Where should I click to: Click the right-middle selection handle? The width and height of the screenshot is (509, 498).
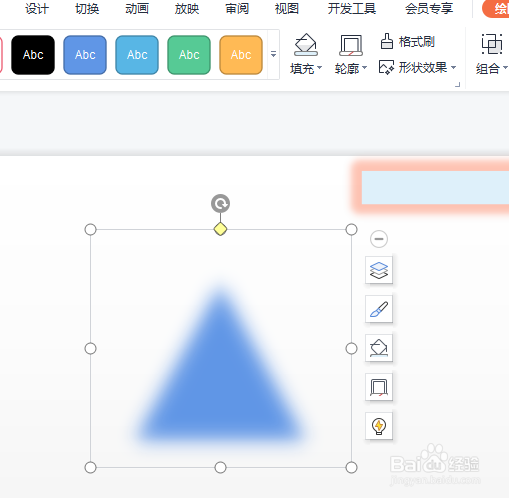[x=351, y=349]
